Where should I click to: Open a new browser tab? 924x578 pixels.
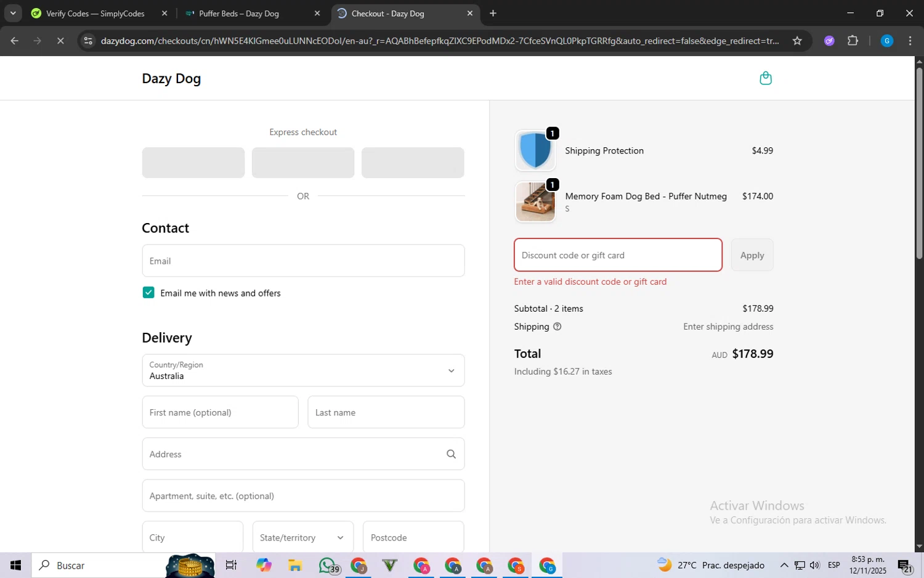(x=493, y=13)
